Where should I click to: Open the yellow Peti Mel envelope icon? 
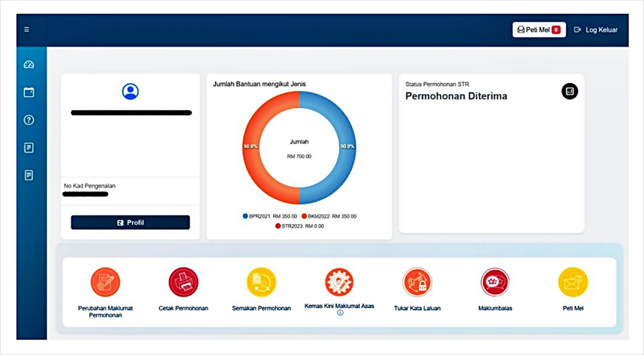pyautogui.click(x=573, y=282)
